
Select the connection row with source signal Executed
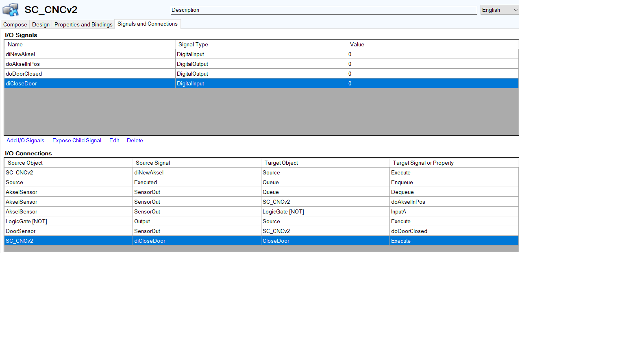coord(261,182)
